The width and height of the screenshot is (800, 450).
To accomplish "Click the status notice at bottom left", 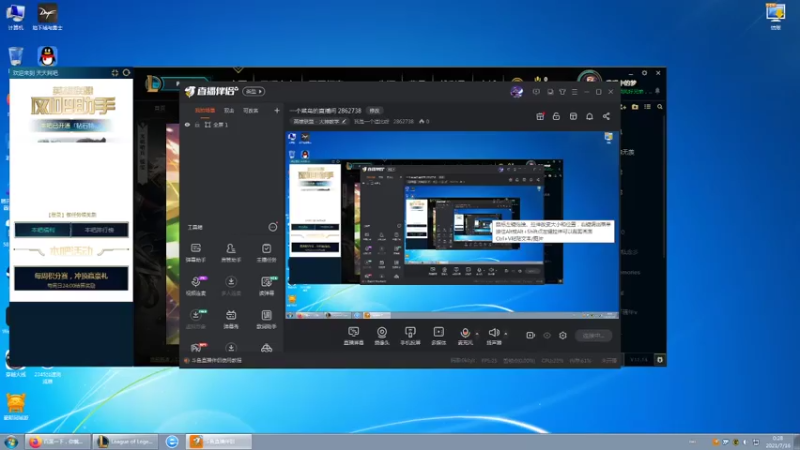I will (x=213, y=360).
